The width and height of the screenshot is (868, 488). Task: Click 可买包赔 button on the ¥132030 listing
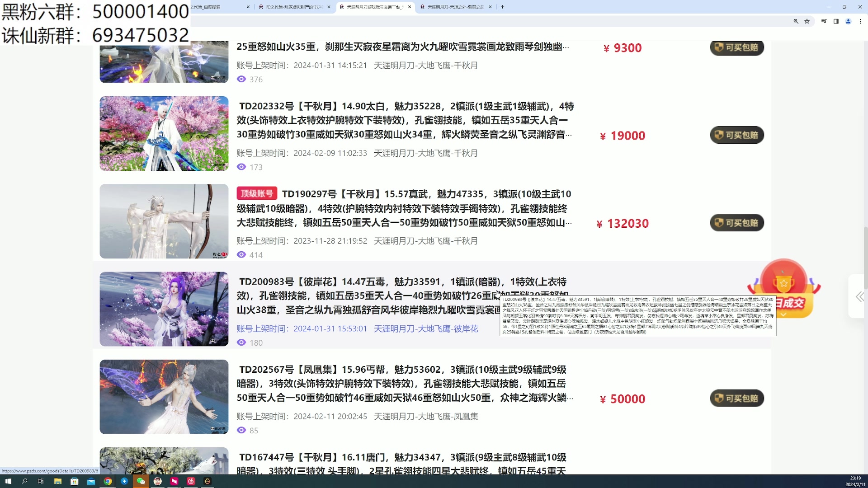736,223
